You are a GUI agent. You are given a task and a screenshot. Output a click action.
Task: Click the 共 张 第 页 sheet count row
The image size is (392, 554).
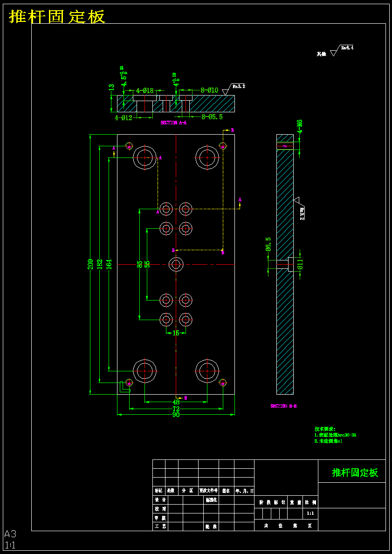tap(286, 526)
